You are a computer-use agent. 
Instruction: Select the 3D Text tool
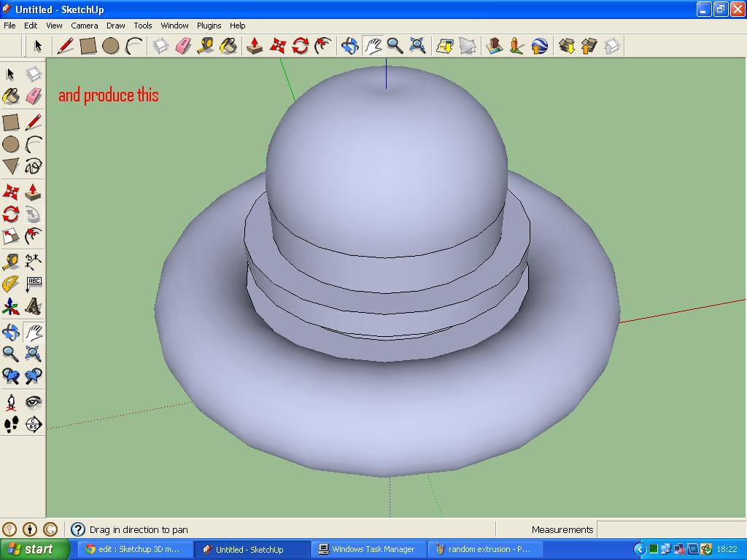(x=33, y=307)
